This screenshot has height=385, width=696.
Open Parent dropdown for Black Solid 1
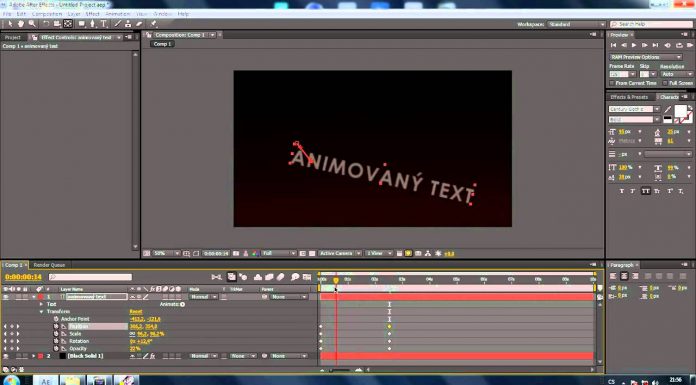click(x=289, y=356)
